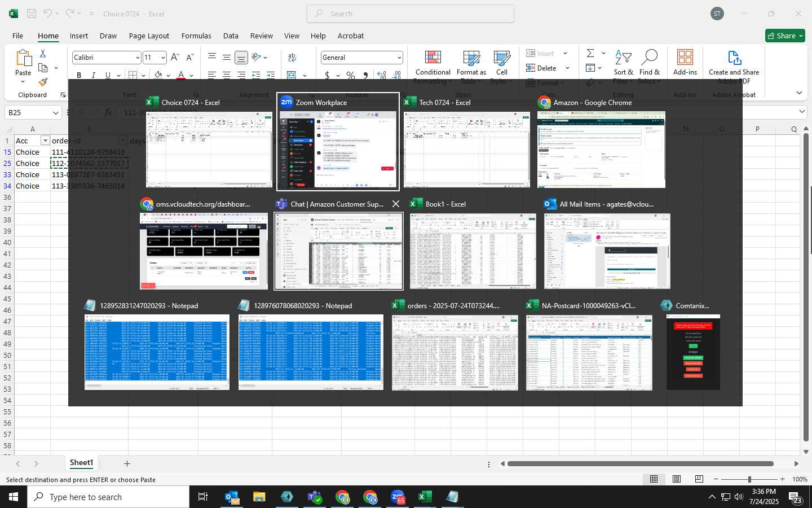Open the General number format dropdown
Viewport: 812px width, 508px height.
(399, 58)
